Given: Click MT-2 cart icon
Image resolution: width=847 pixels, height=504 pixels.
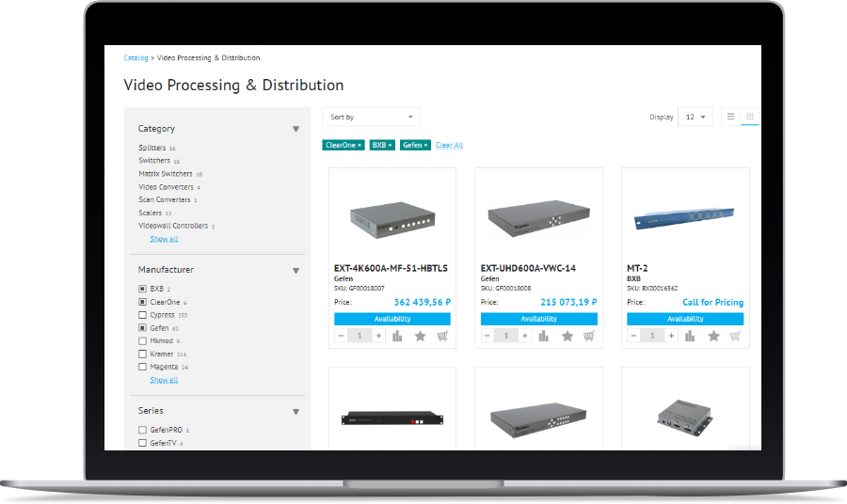Looking at the screenshot, I should click(x=735, y=337).
